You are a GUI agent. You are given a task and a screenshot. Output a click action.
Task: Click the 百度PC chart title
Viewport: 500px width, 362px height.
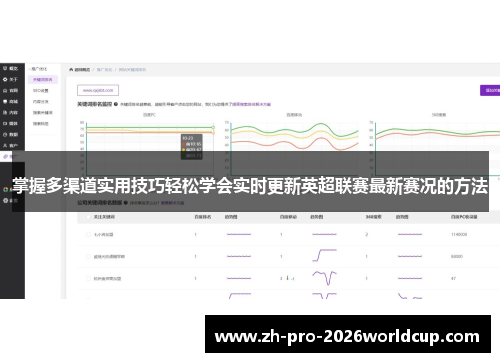tap(149, 115)
